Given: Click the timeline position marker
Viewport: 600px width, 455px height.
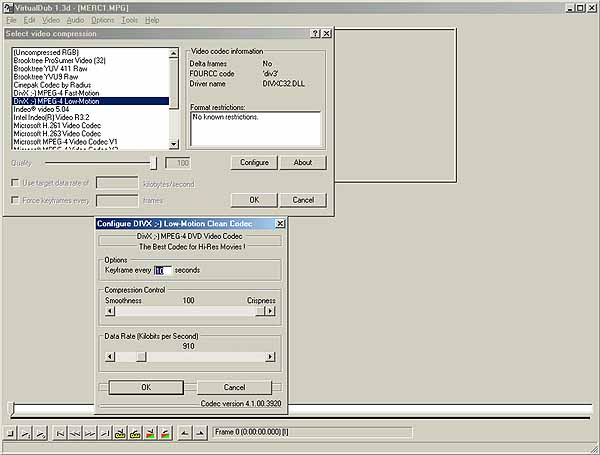Looking at the screenshot, I should [x=11, y=409].
